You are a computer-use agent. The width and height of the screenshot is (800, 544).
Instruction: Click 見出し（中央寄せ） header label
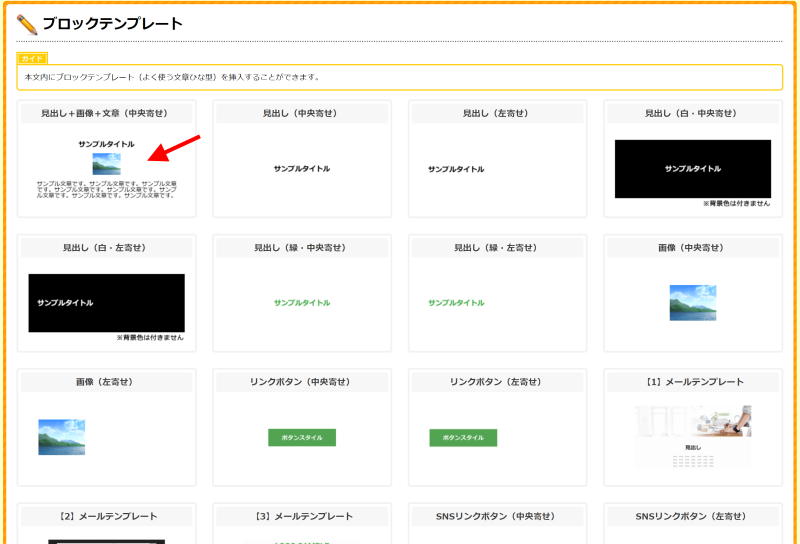pos(302,113)
